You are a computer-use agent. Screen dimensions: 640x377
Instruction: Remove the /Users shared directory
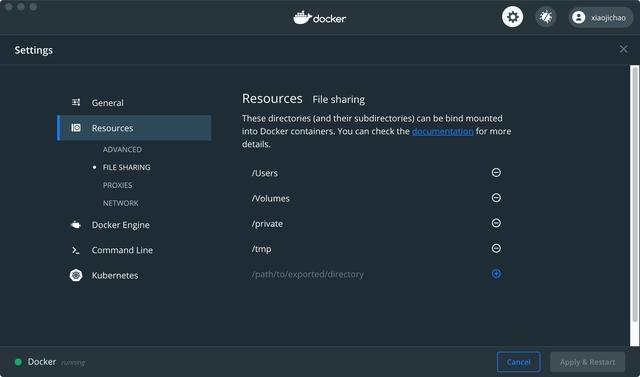point(496,173)
